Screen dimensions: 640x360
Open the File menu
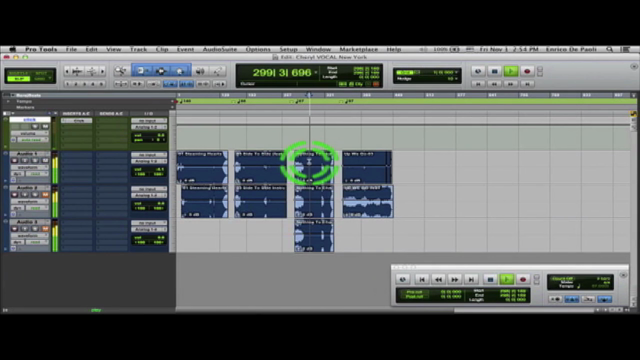coord(71,49)
